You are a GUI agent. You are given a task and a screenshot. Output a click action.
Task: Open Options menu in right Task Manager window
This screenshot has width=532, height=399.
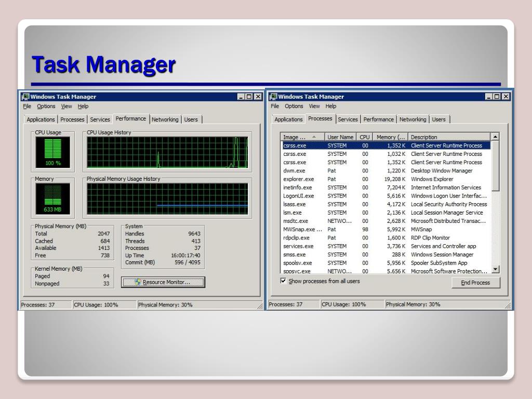[294, 106]
